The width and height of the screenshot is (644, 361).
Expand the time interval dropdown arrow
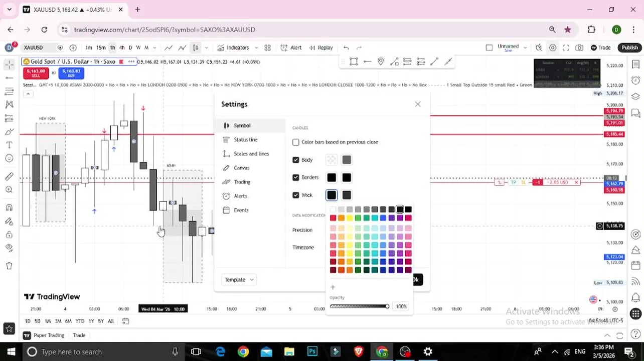pyautogui.click(x=154, y=48)
